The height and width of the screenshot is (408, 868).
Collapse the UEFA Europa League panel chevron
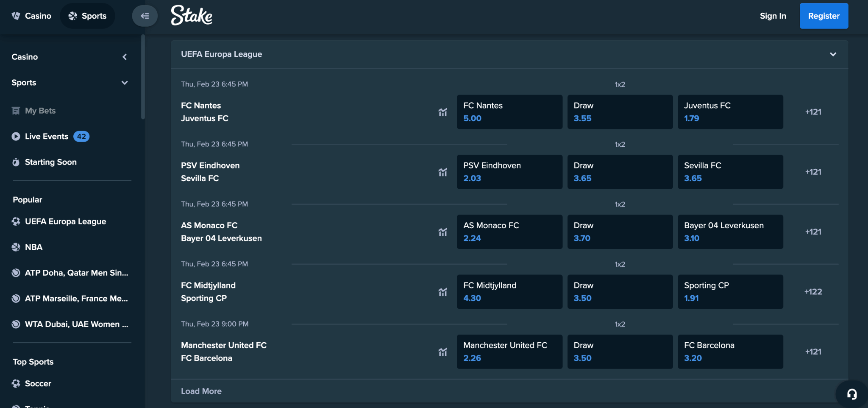click(833, 54)
